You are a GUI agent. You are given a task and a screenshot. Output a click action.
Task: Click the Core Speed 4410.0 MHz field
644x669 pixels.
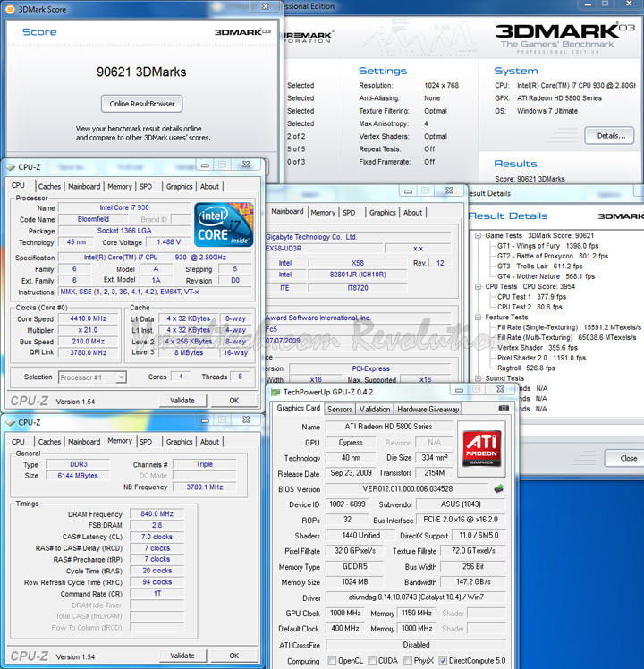[89, 318]
